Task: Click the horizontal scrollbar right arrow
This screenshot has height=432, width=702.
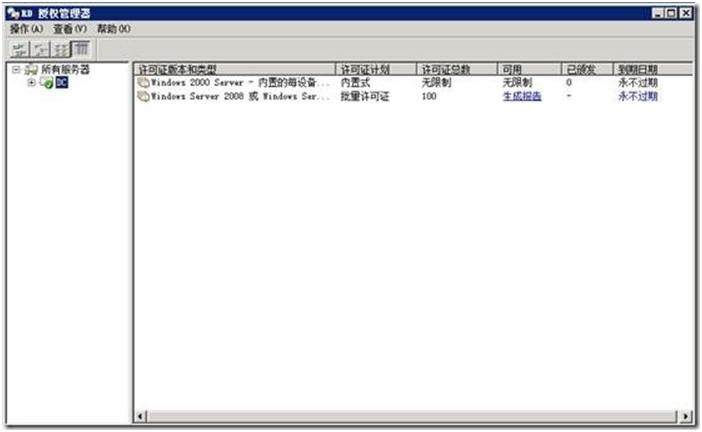Action: [686, 417]
